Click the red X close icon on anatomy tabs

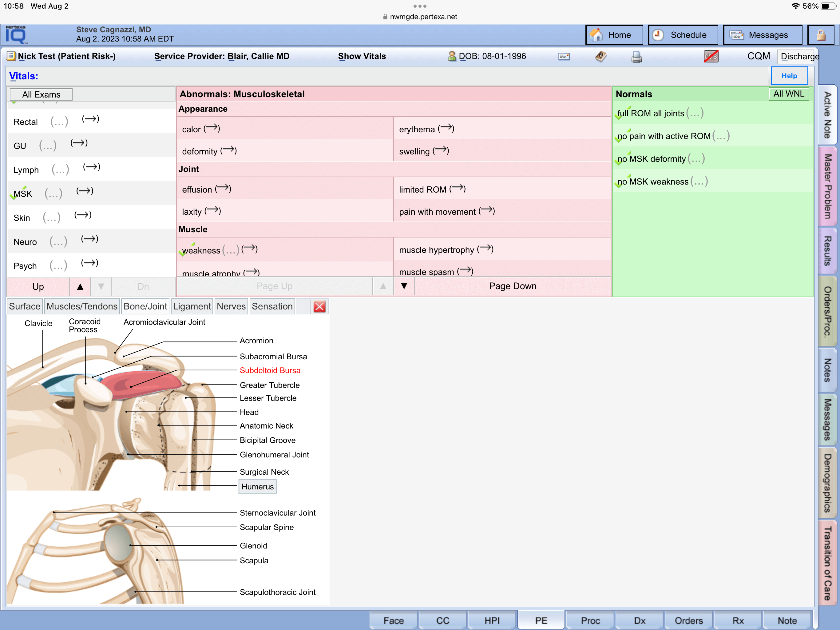(x=319, y=307)
